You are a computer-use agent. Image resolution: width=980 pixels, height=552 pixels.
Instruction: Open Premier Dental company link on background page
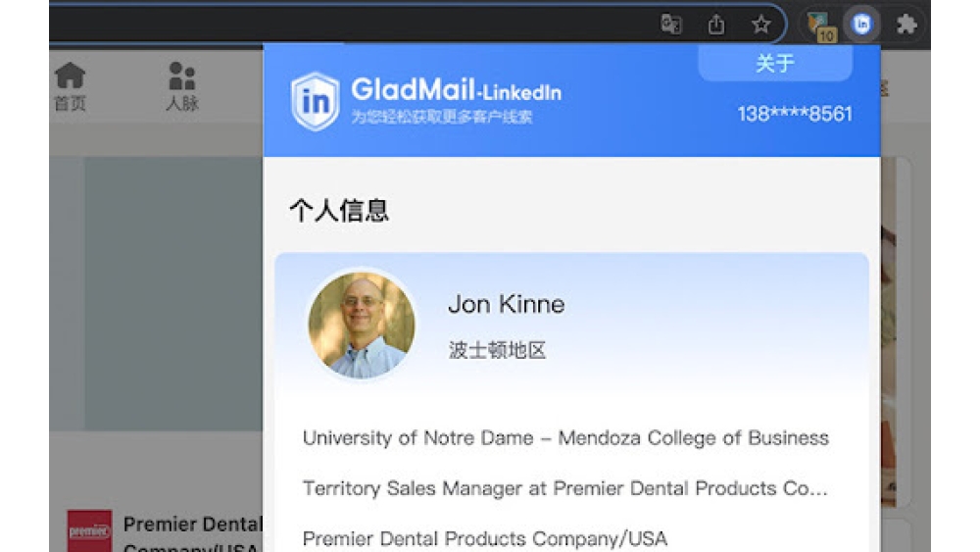click(192, 534)
